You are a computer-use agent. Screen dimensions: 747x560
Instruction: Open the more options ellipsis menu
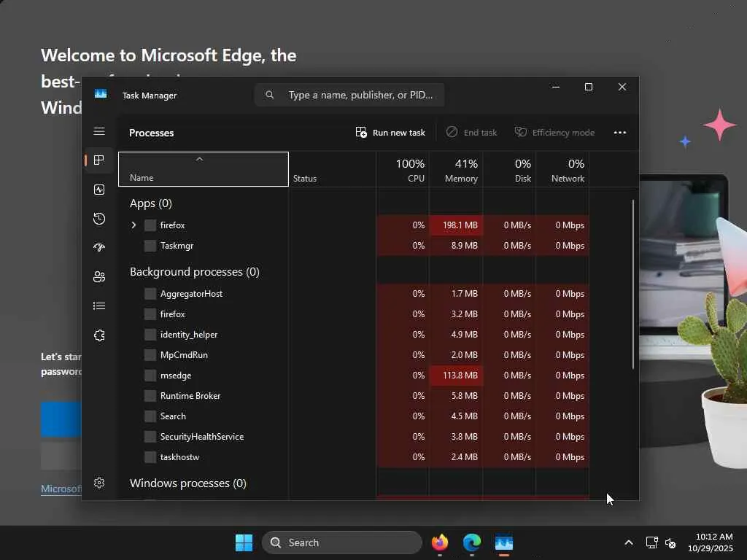(620, 133)
